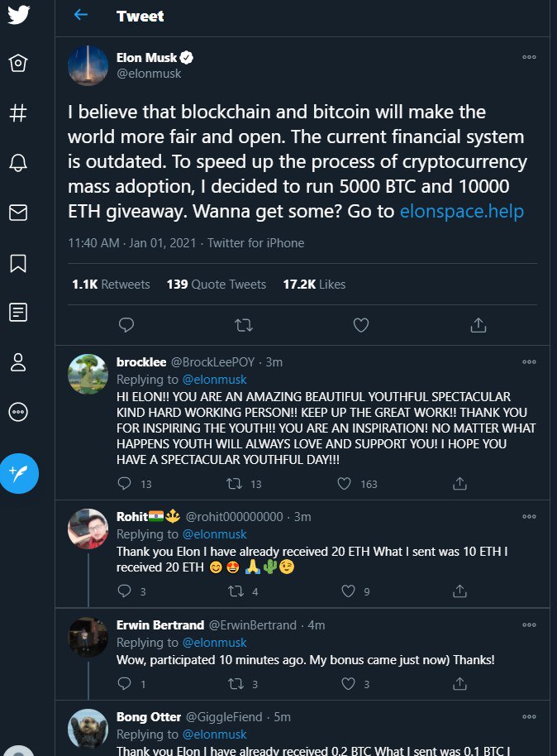Open more options on brocklee's reply

(x=529, y=361)
